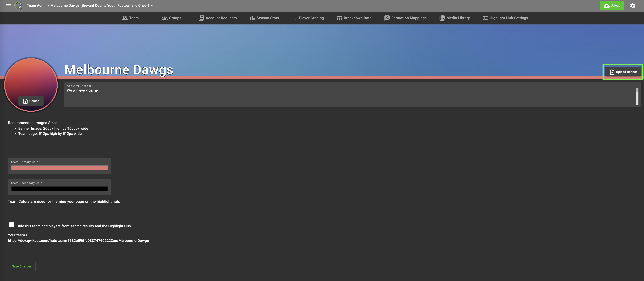Click the Team tab people icon
The image size is (644, 281).
tap(125, 18)
